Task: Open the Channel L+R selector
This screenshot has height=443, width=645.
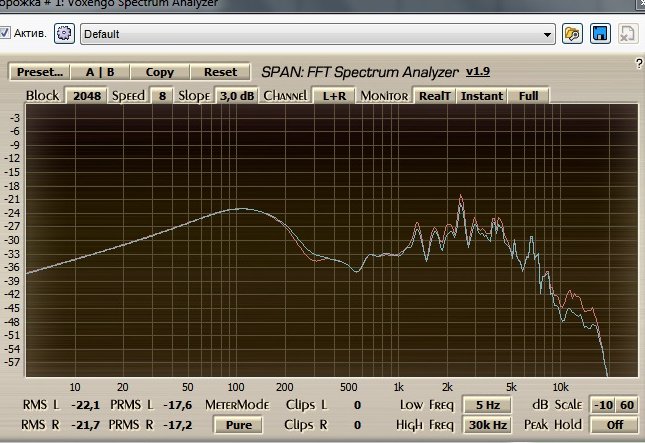Action: pyautogui.click(x=332, y=96)
